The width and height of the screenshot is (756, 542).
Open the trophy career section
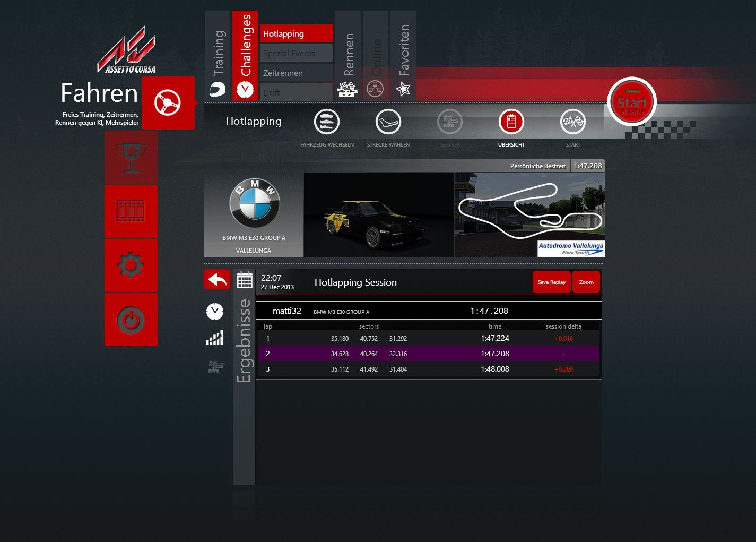coord(131,157)
